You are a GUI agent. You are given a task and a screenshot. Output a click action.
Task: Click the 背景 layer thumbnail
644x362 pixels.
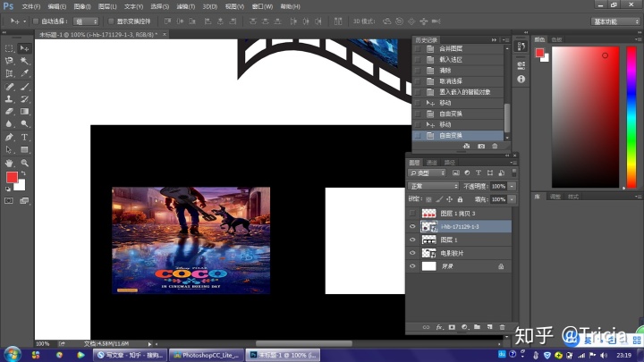pos(428,266)
